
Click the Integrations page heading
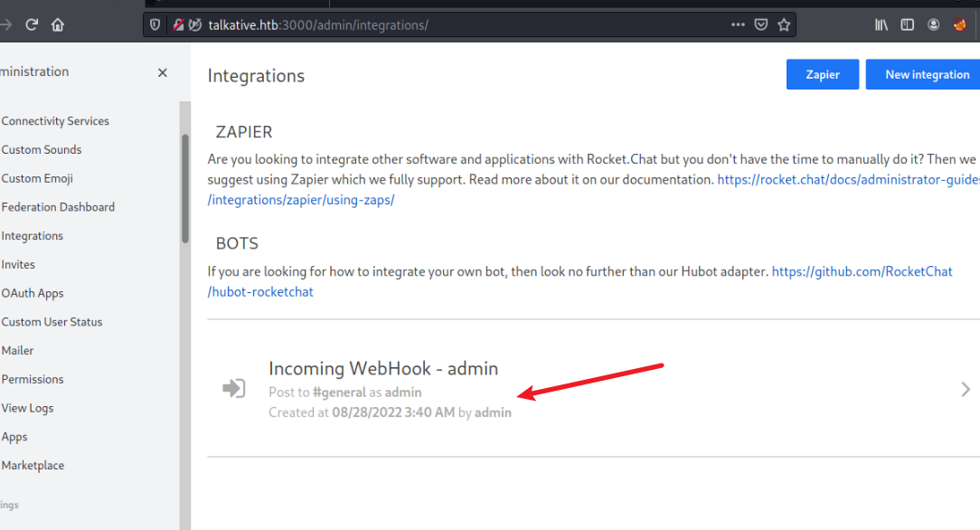[x=256, y=76]
